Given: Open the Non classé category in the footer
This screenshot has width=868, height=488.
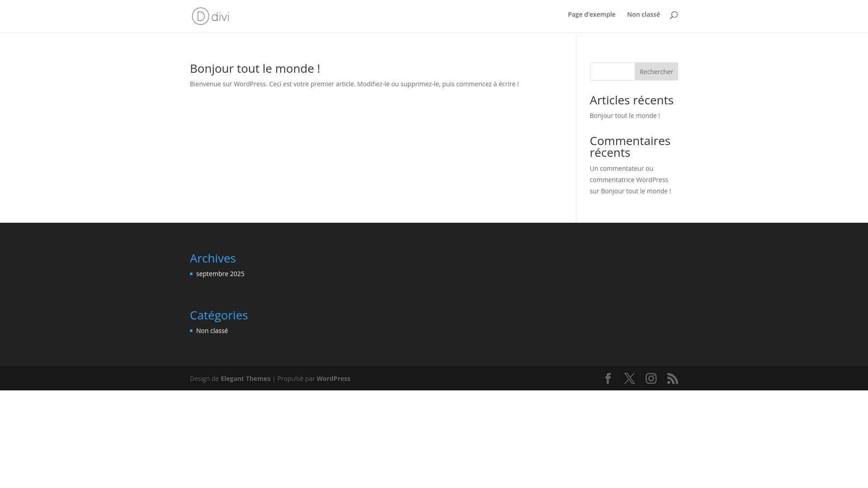Looking at the screenshot, I should (x=212, y=331).
